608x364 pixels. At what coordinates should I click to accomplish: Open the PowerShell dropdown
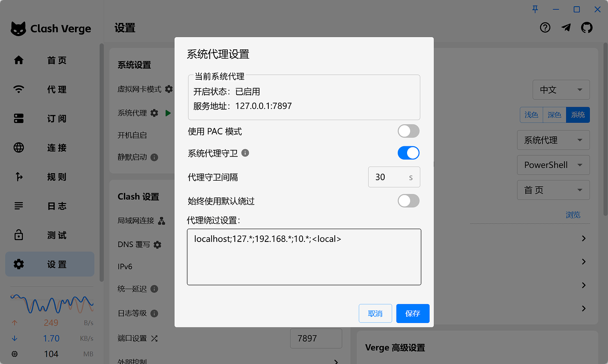pyautogui.click(x=553, y=165)
